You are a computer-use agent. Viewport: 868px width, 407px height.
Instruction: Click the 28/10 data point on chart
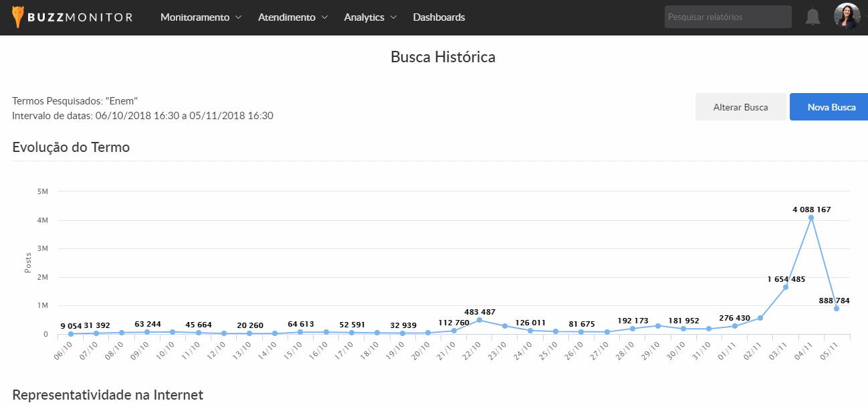(x=633, y=329)
